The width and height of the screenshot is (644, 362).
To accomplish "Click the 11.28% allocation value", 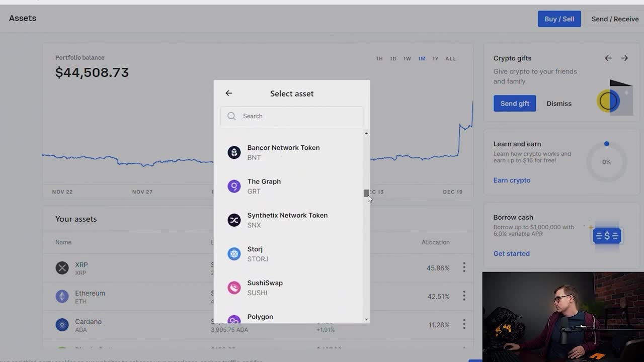I will [439, 325].
